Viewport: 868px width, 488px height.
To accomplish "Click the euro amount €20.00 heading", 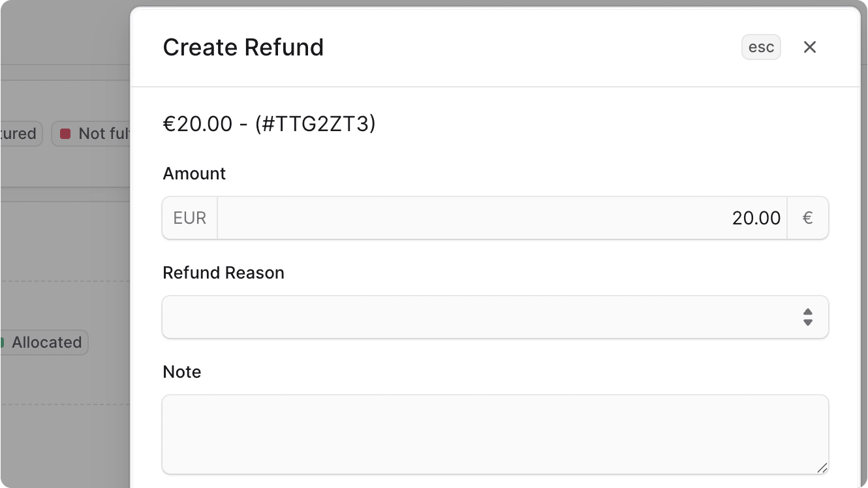I will (x=196, y=123).
